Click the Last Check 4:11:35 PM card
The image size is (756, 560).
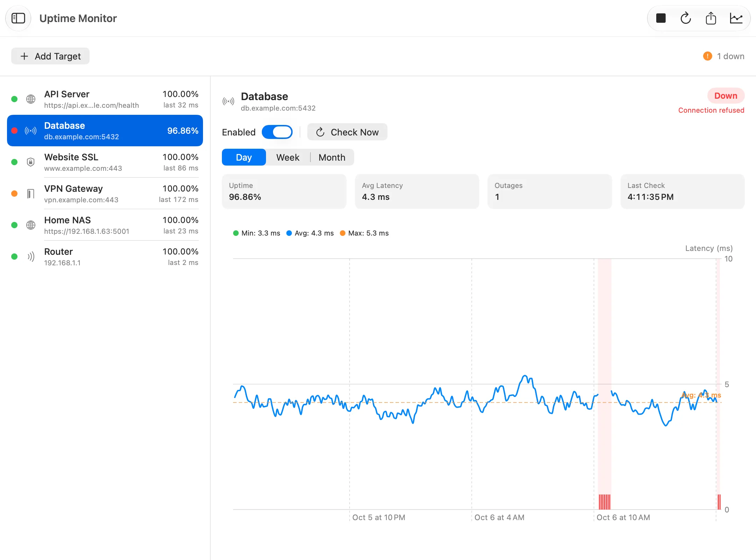(682, 191)
